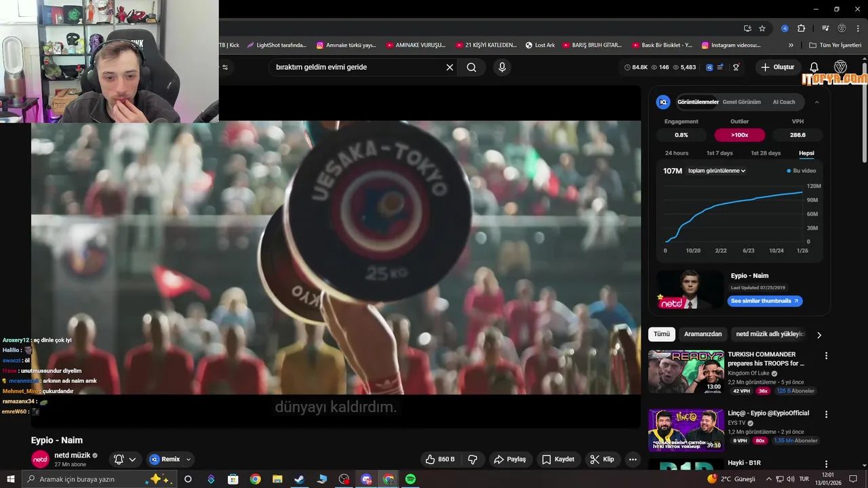Clear the YouTube search box text

[450, 67]
